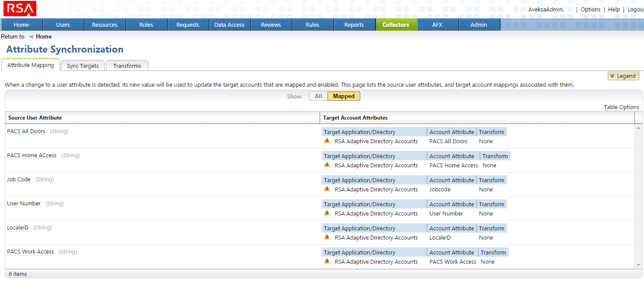Expand the Legend panel
The width and height of the screenshot is (644, 293).
[623, 76]
